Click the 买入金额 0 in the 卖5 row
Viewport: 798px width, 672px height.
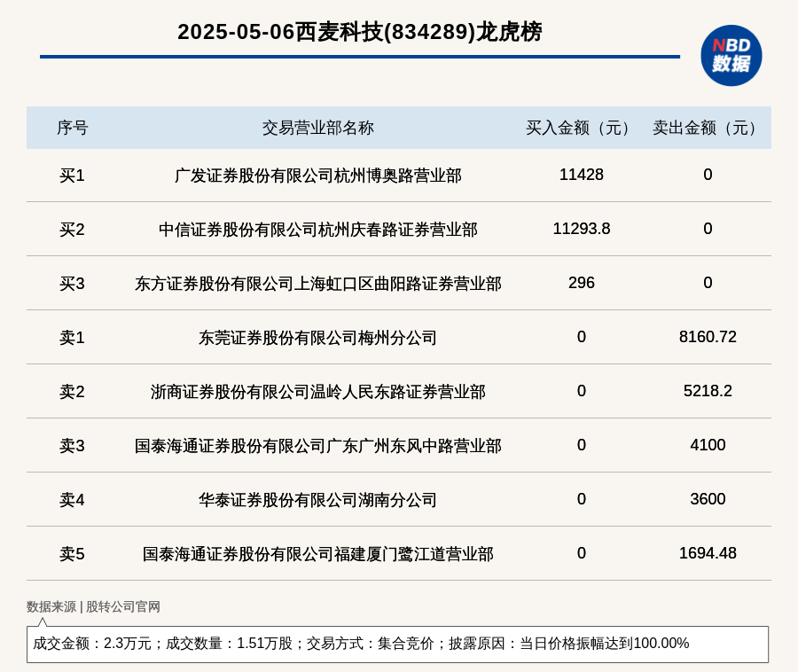tap(581, 553)
